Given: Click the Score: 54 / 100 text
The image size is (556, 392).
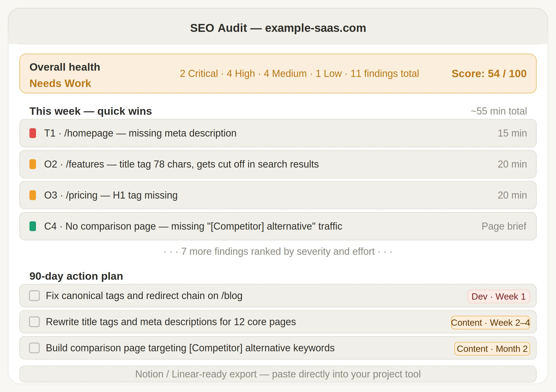Looking at the screenshot, I should [x=489, y=74].
